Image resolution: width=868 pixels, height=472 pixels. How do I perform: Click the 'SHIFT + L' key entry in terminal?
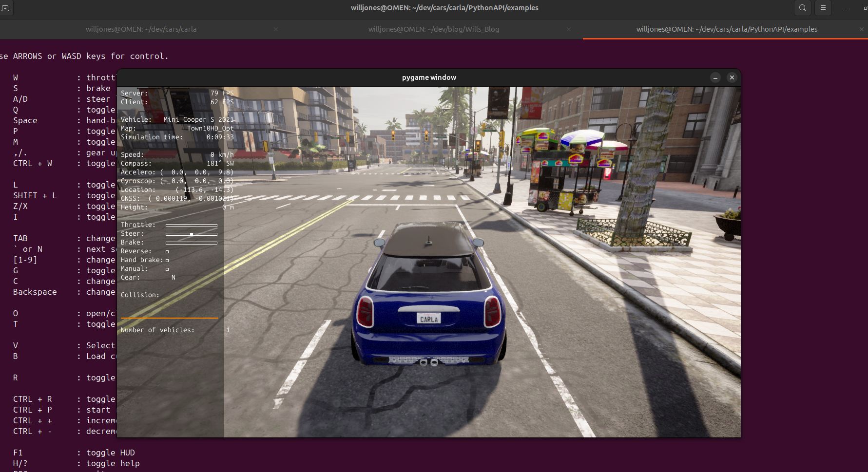pyautogui.click(x=35, y=195)
